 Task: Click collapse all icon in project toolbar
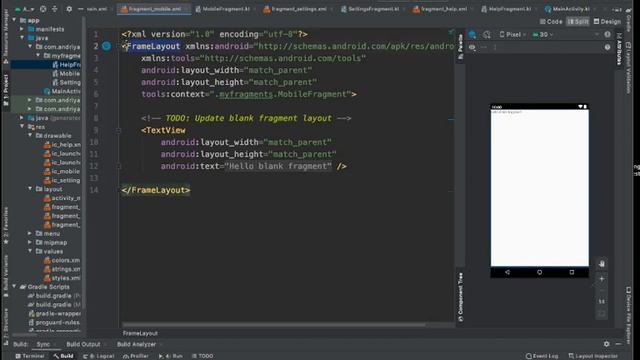tap(54, 9)
